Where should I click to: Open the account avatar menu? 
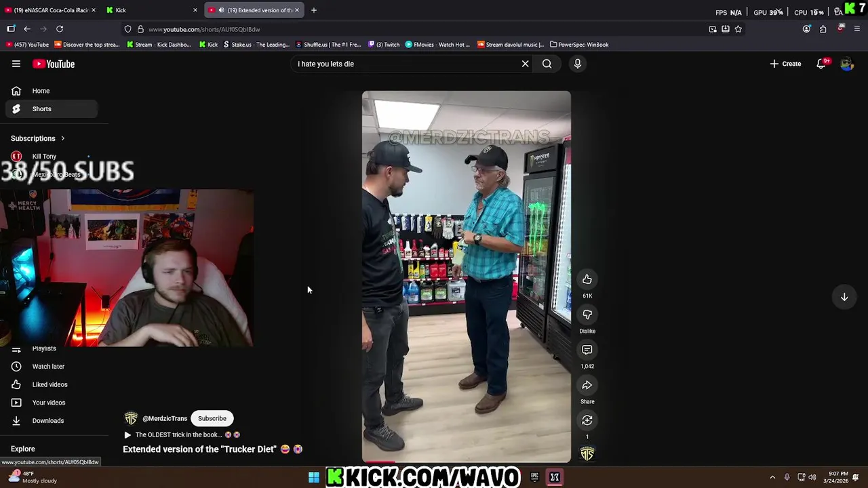(847, 64)
